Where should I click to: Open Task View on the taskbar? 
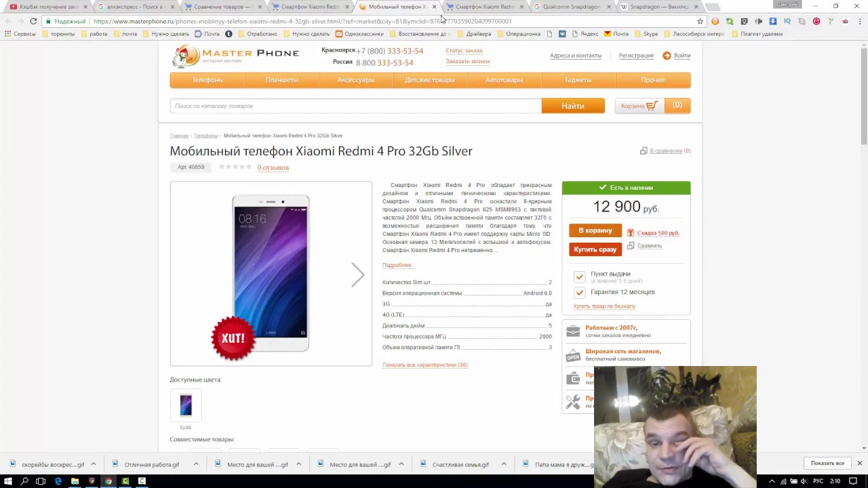[41, 481]
